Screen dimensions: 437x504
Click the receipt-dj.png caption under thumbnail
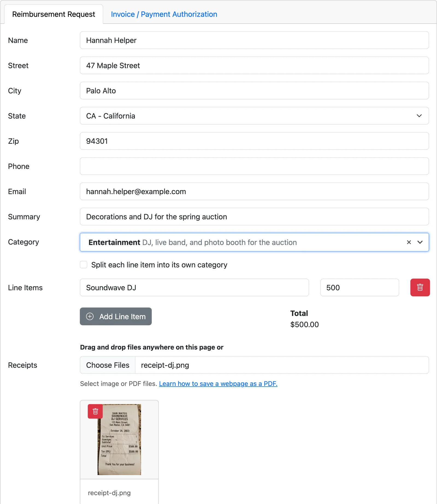(x=109, y=493)
